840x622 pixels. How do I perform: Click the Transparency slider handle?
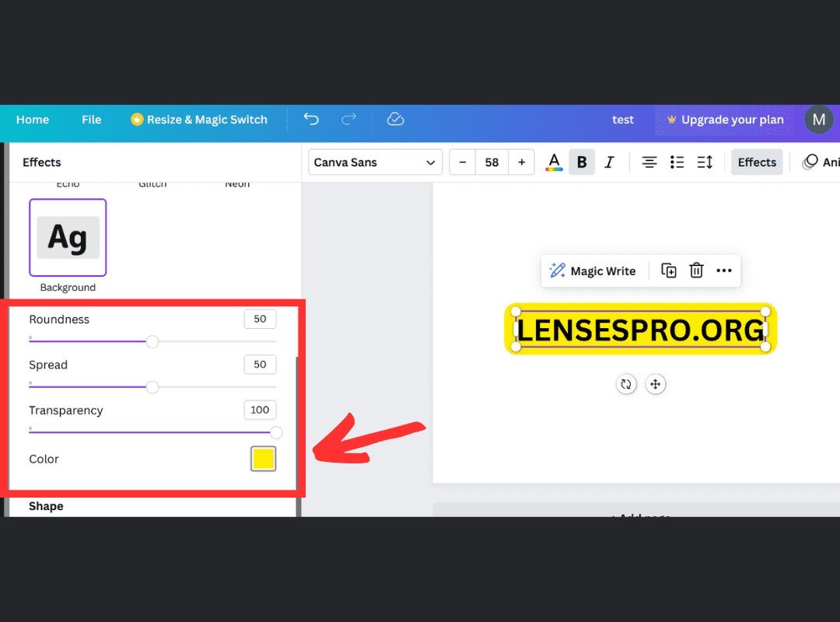(276, 432)
